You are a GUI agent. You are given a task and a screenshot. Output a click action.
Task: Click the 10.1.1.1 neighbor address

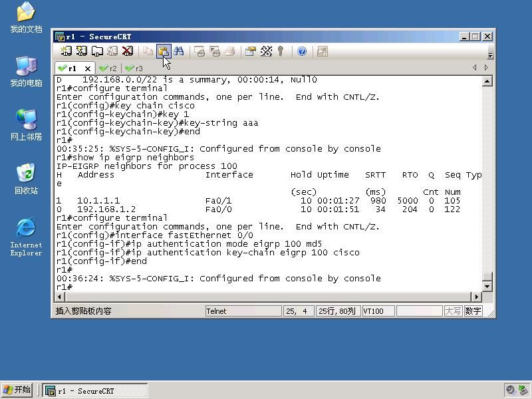[98, 201]
